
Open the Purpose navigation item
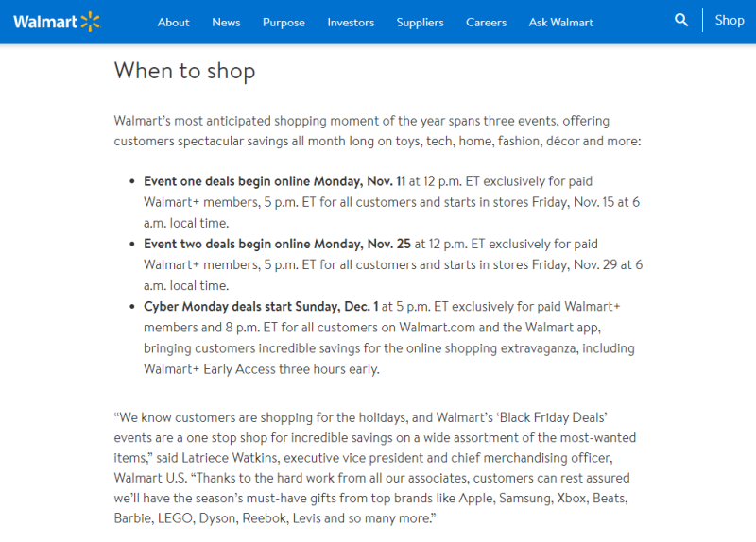283,22
